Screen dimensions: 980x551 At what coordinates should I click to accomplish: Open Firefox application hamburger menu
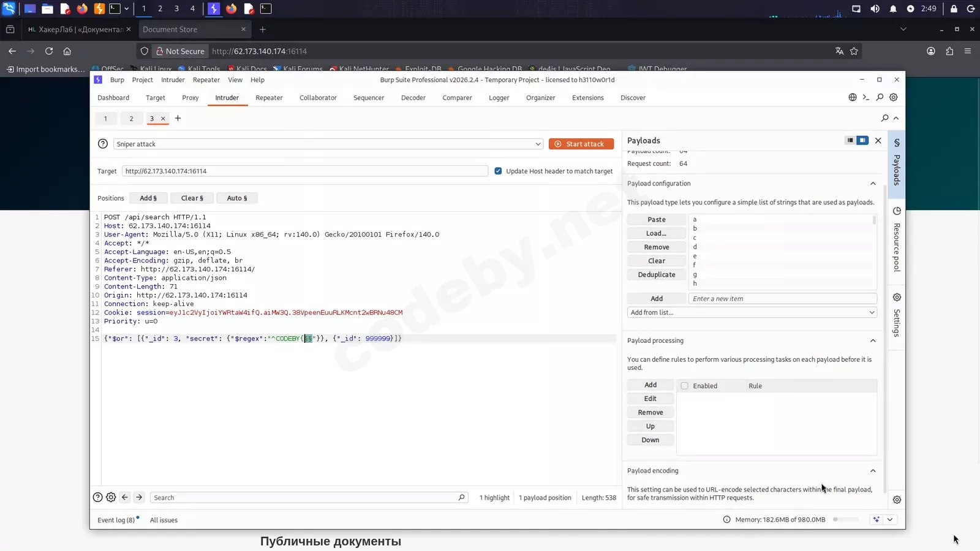click(968, 51)
